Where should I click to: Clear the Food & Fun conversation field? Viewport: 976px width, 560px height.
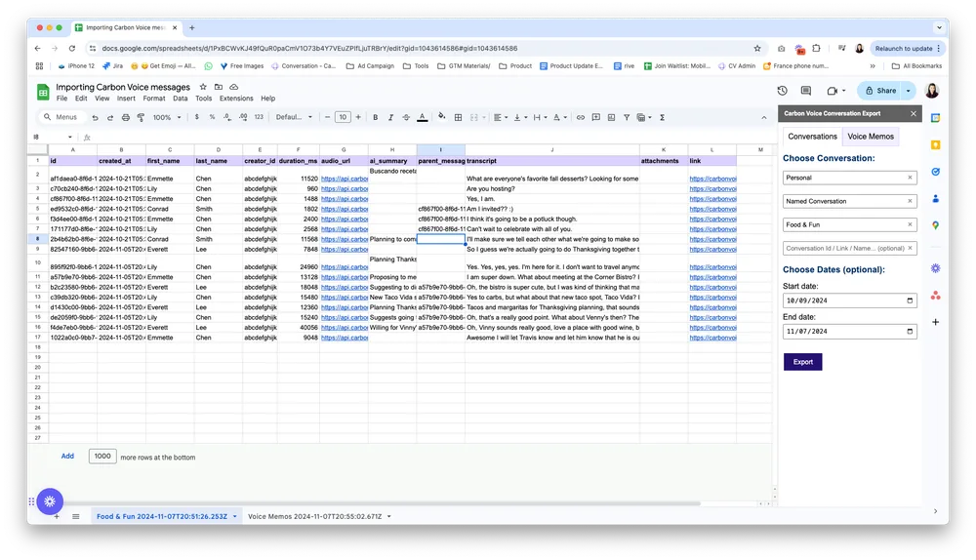point(910,225)
